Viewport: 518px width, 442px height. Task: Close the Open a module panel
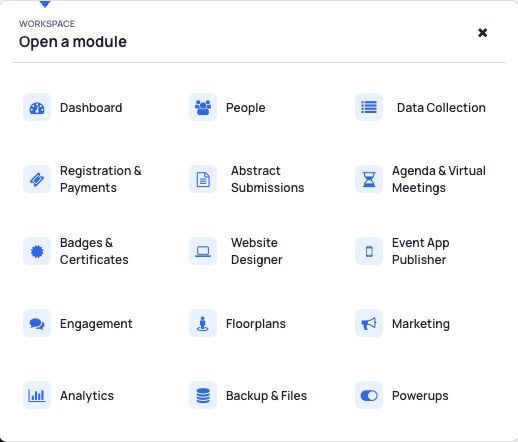click(482, 33)
